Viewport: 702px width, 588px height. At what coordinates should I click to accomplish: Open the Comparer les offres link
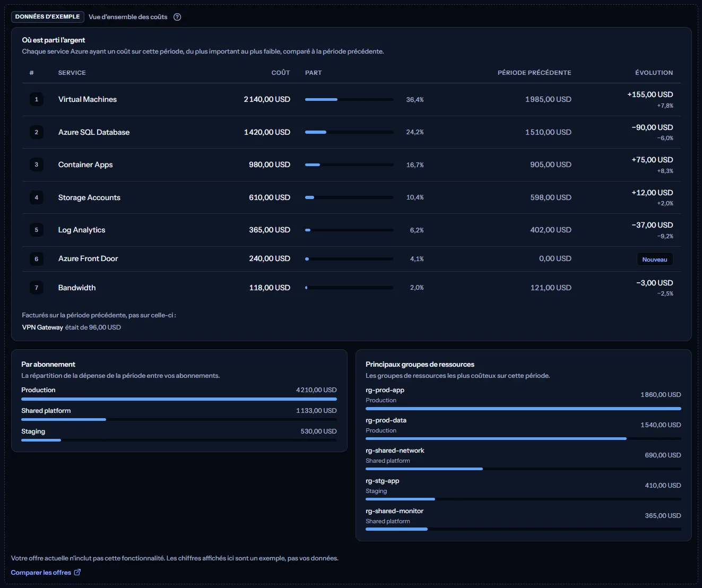[46, 573]
